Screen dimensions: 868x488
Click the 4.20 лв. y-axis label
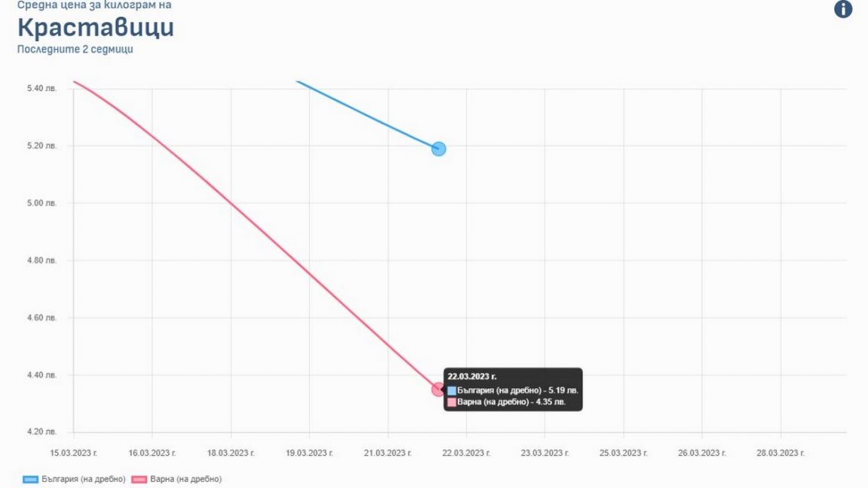pos(41,432)
